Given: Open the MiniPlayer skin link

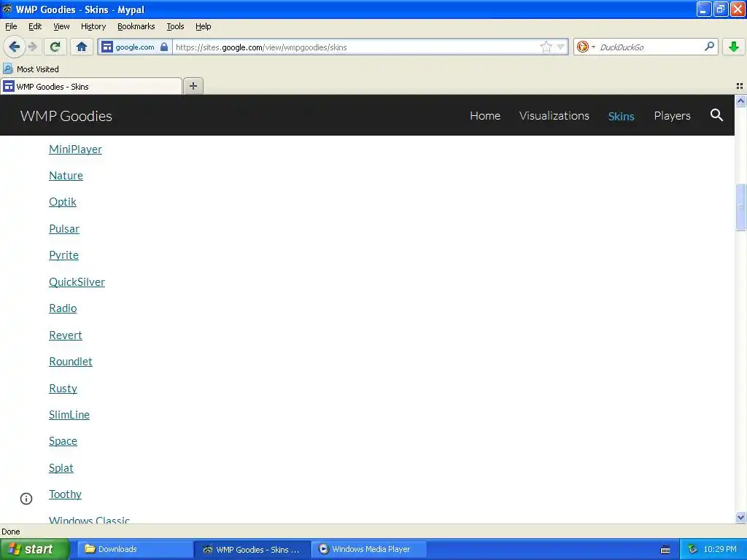Looking at the screenshot, I should [x=75, y=149].
